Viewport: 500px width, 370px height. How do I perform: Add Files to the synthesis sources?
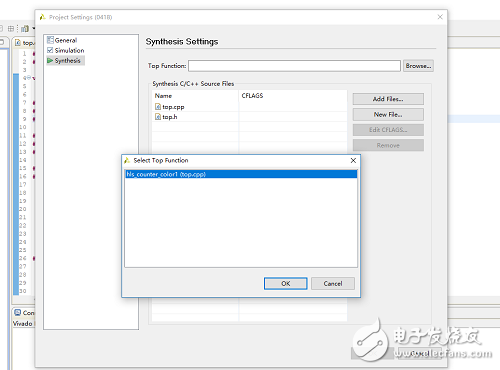[388, 99]
